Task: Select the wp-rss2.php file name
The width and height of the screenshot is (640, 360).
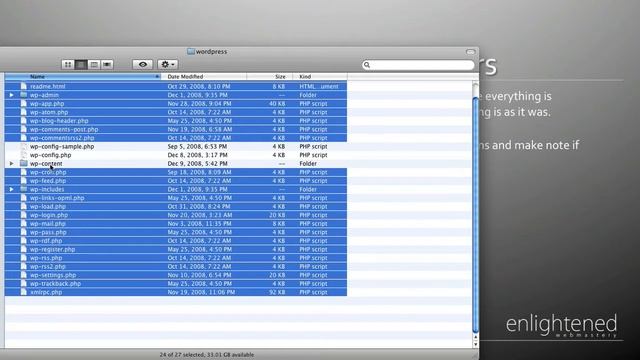Action: (x=47, y=267)
